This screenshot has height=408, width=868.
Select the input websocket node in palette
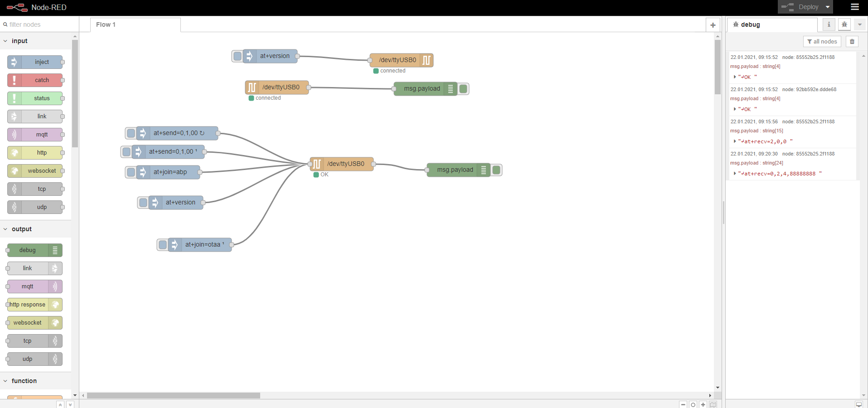35,171
